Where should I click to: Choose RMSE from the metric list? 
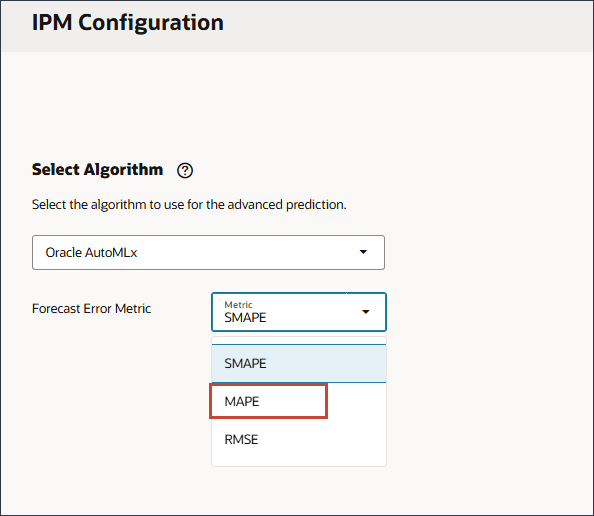tap(299, 439)
